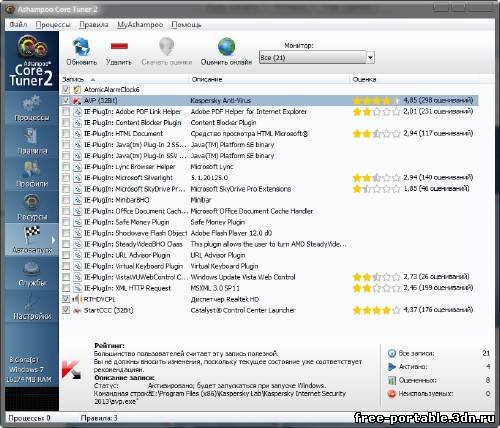Uncheck the AtomicAlarmClock6 checkbox
Image resolution: width=500 pixels, height=428 pixels.
66,89
